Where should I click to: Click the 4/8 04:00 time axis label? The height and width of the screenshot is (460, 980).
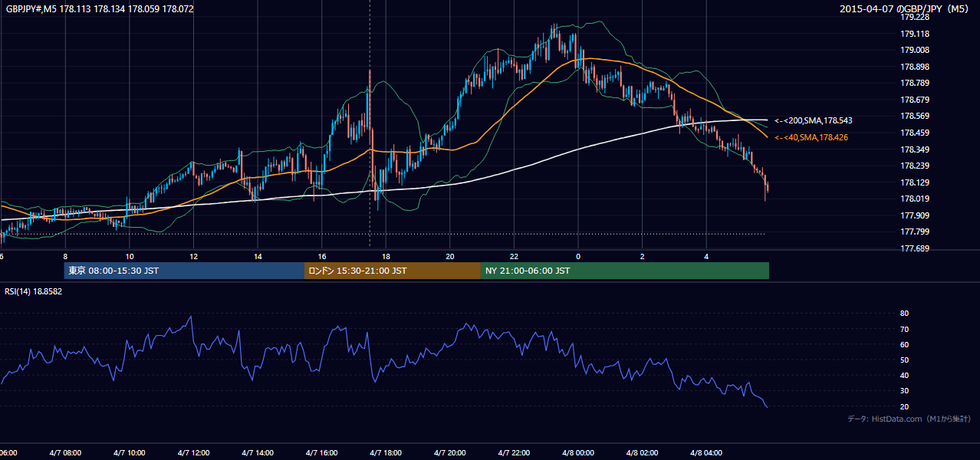coord(706,452)
